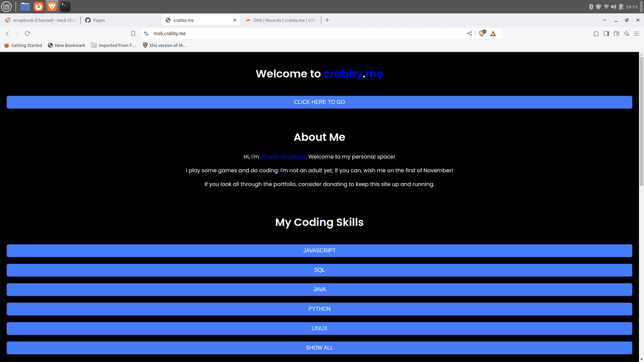Toggle the browser sidebar panel

(x=606, y=34)
